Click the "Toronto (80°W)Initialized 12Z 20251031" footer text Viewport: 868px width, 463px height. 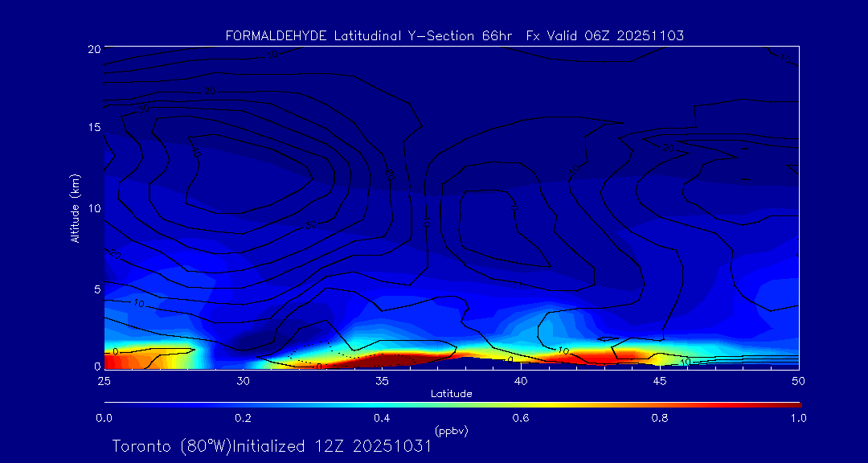point(272,446)
